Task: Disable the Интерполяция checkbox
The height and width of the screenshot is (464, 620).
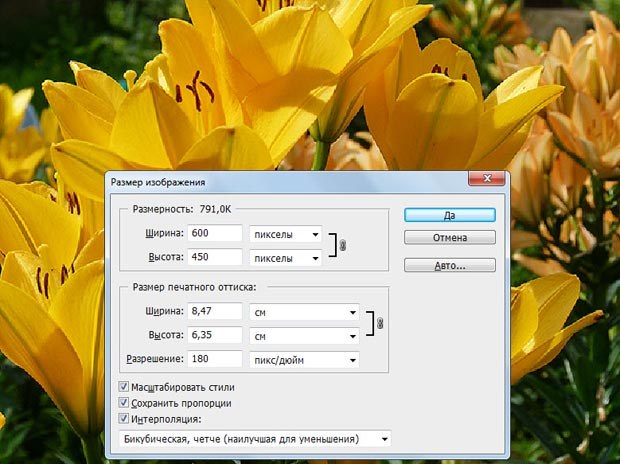Action: click(124, 419)
